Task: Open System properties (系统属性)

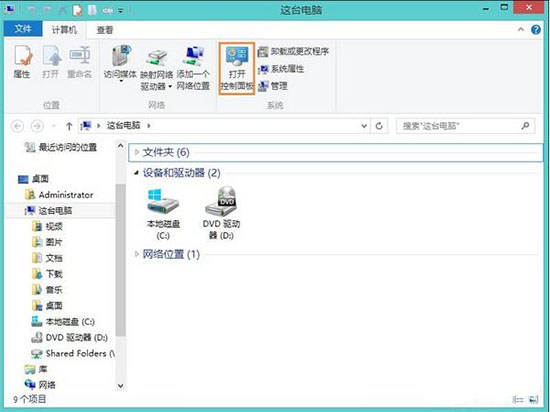Action: [x=281, y=69]
